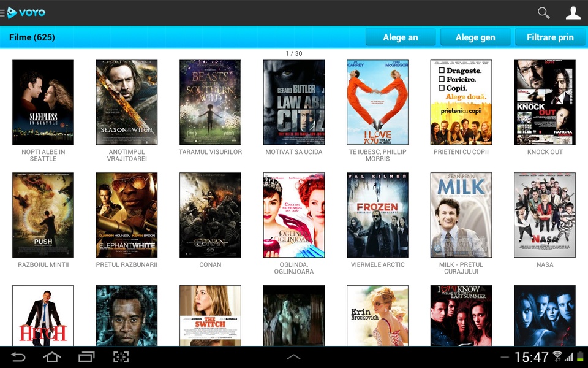Open the TARAMUL VISURILOR title link
588x368 pixels.
(x=210, y=151)
